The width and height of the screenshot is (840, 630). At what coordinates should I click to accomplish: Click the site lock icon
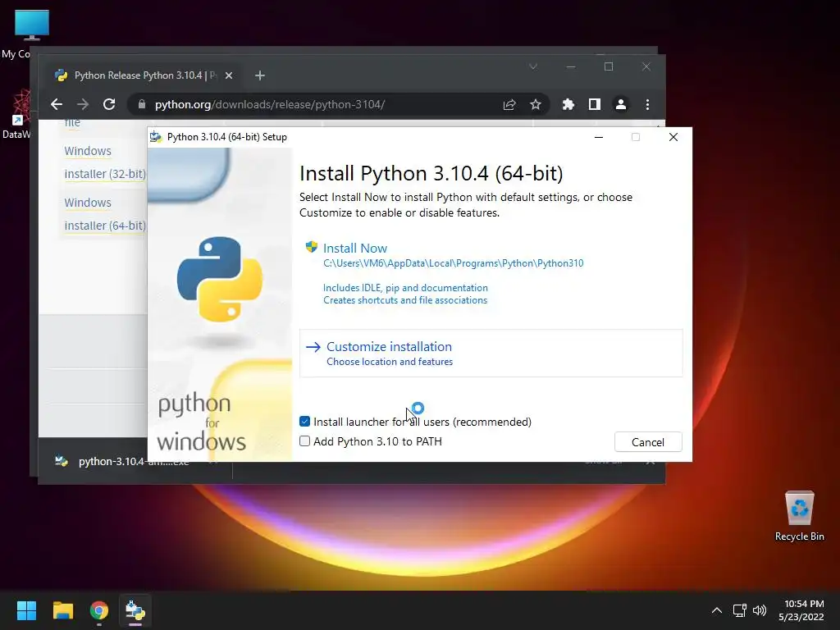141,104
